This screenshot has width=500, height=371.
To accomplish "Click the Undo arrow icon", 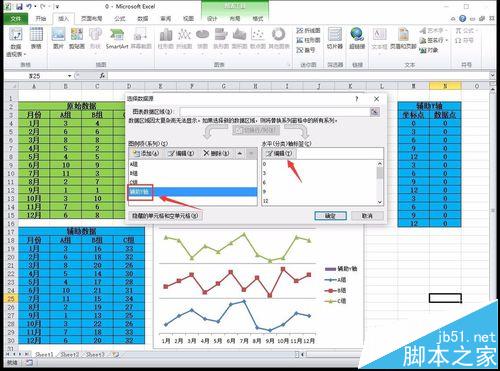I will [x=29, y=6].
